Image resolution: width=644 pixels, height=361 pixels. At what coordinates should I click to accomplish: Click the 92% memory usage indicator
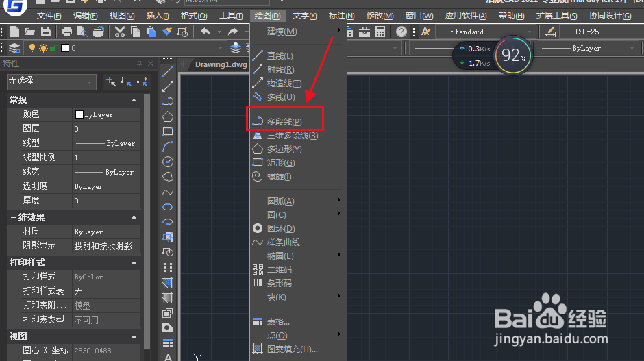click(x=513, y=55)
